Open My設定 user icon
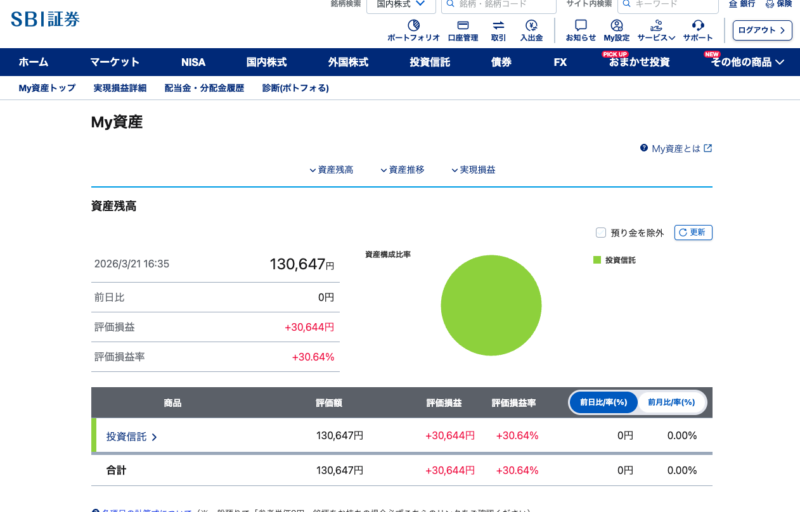This screenshot has height=512, width=800. tap(616, 25)
